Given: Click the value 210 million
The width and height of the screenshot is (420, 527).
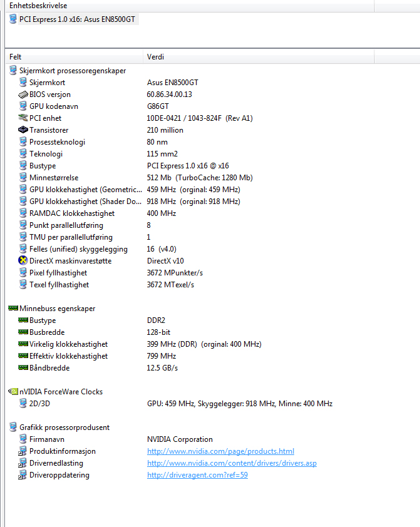Looking at the screenshot, I should coord(165,130).
